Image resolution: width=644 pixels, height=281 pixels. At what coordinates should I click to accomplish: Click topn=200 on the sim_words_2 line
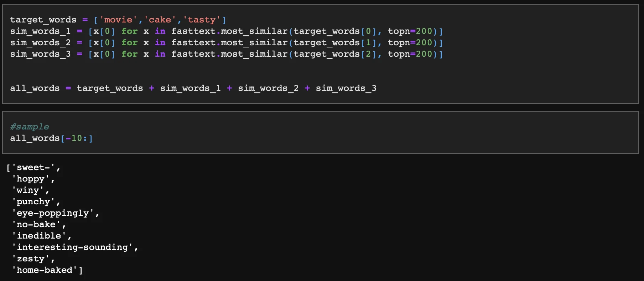(410, 43)
